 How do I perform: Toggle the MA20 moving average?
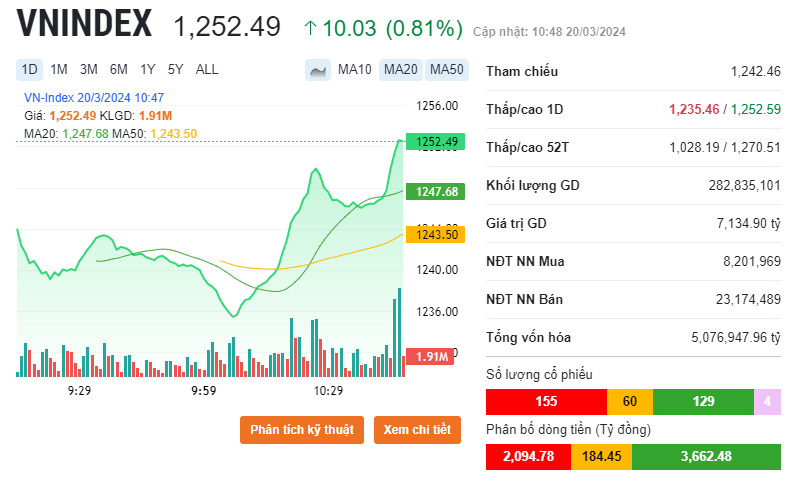pyautogui.click(x=401, y=70)
